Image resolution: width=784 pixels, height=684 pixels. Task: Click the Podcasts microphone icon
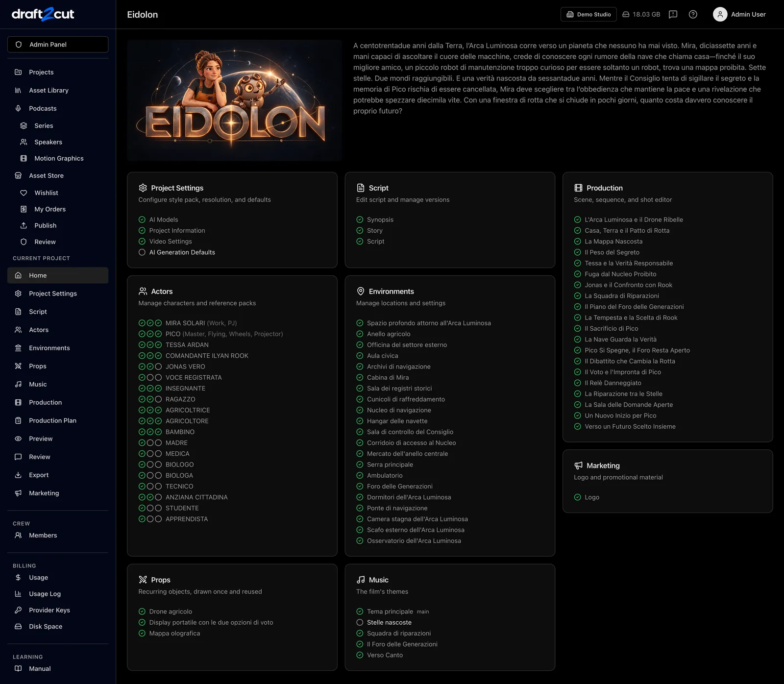coord(18,108)
